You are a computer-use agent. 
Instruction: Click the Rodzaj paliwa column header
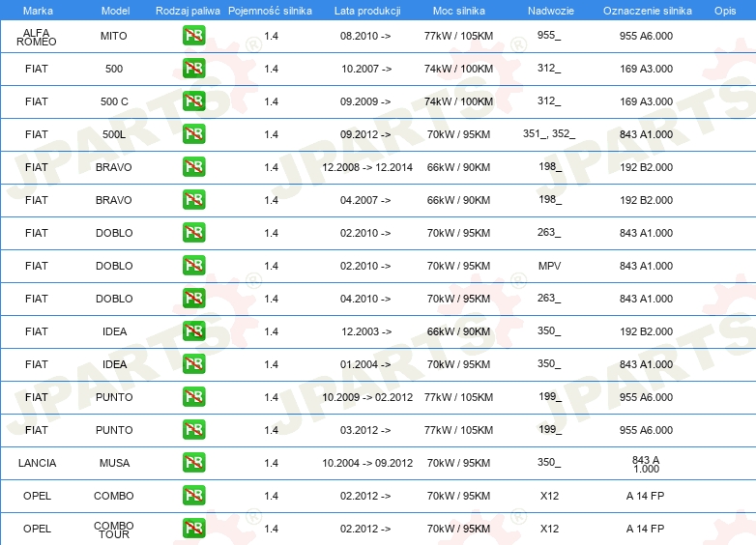click(x=188, y=11)
